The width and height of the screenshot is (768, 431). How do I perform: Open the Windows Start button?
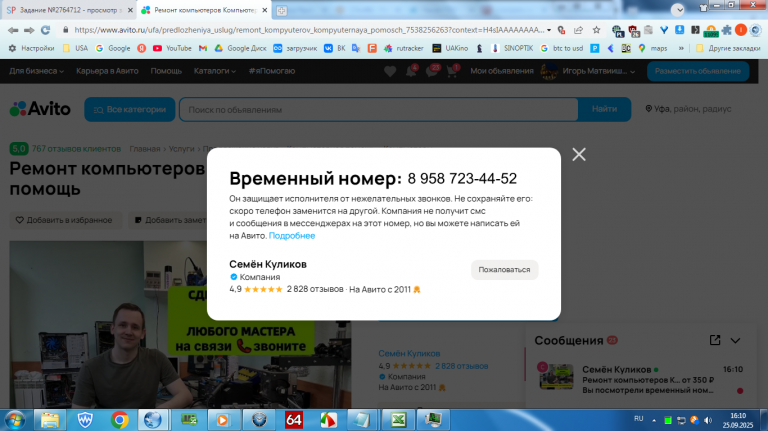15,420
